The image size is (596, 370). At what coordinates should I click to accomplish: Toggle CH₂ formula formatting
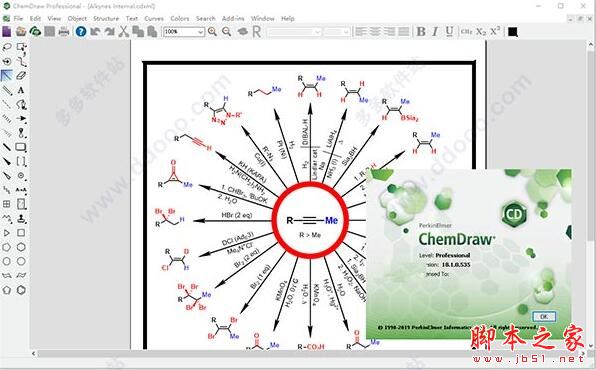click(466, 32)
